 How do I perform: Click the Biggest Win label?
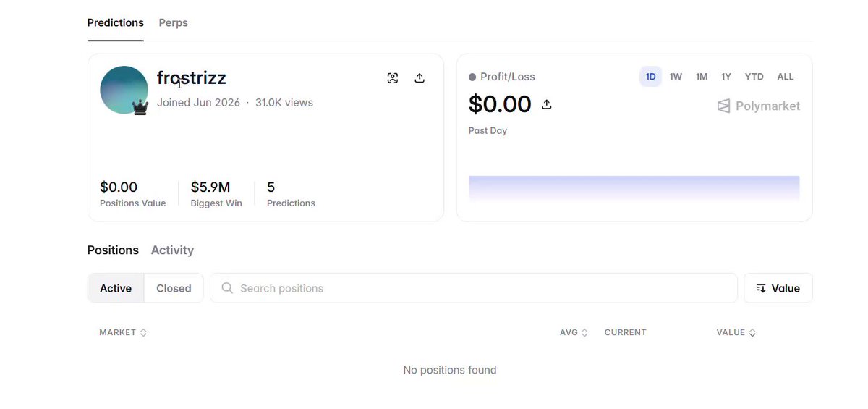(x=216, y=203)
